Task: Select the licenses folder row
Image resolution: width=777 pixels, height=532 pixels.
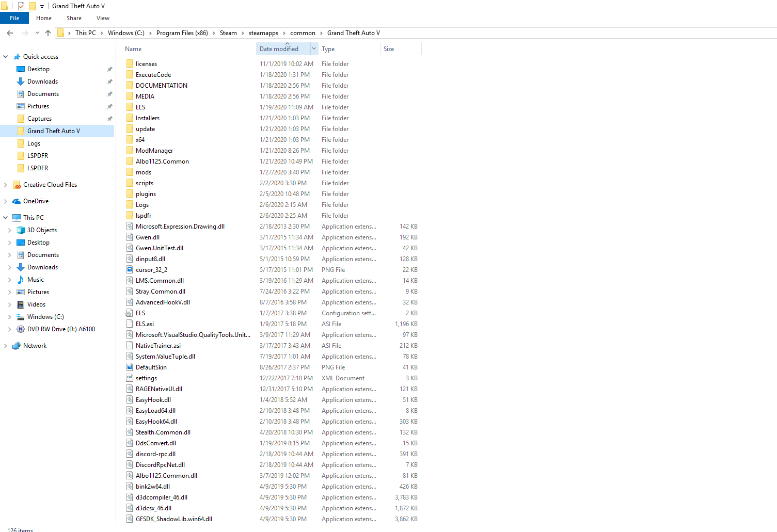Action: (272, 64)
